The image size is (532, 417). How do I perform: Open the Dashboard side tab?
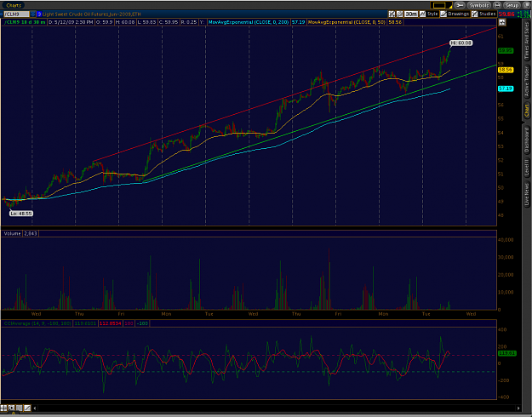point(527,140)
